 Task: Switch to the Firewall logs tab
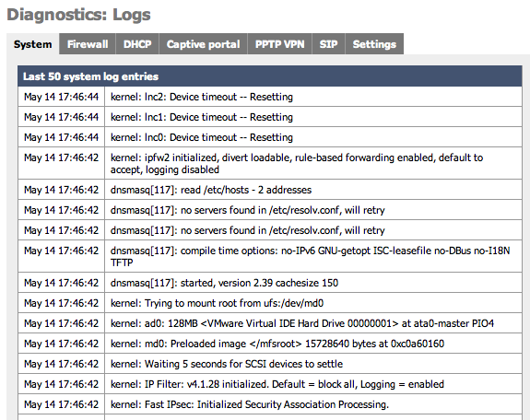click(88, 44)
